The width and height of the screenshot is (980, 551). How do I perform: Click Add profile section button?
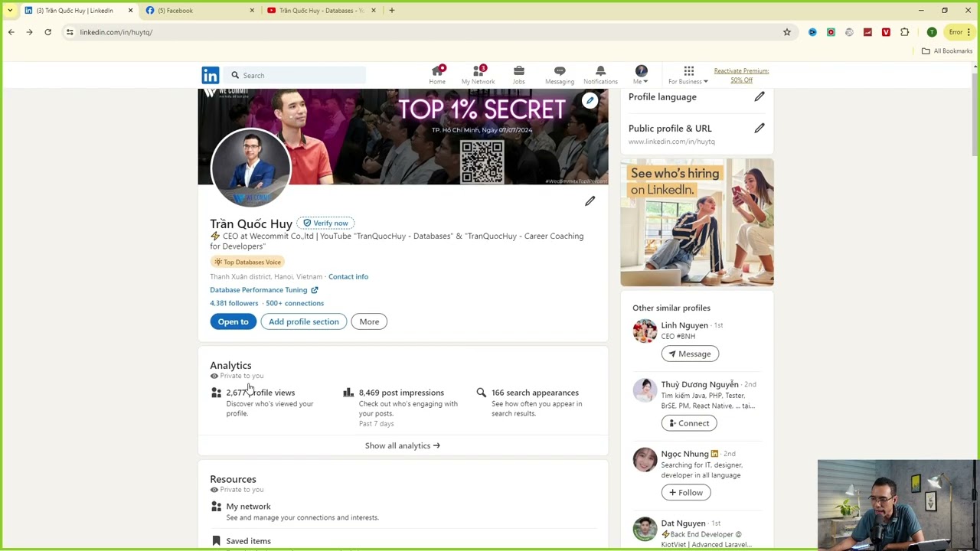(x=303, y=321)
